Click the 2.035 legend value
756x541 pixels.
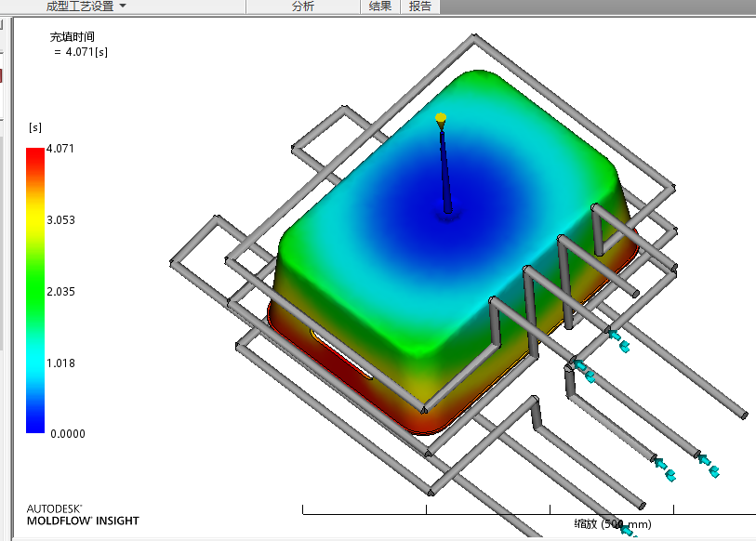[60, 291]
